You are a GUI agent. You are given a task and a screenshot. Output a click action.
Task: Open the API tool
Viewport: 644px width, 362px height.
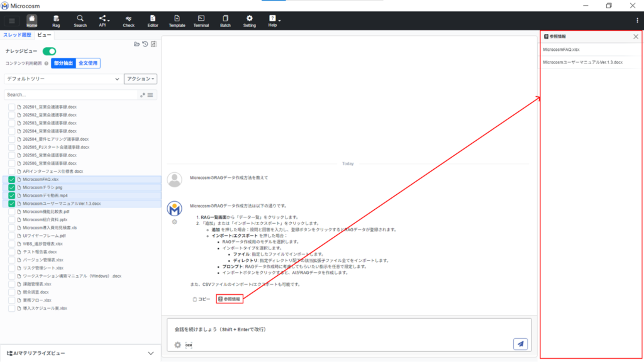point(103,21)
